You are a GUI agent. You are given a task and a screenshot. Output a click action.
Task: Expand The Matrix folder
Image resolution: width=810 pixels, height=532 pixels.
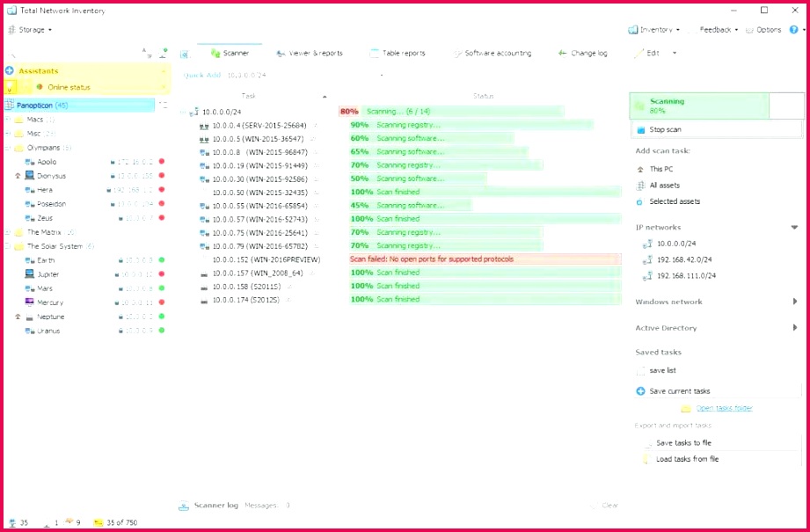click(8, 232)
